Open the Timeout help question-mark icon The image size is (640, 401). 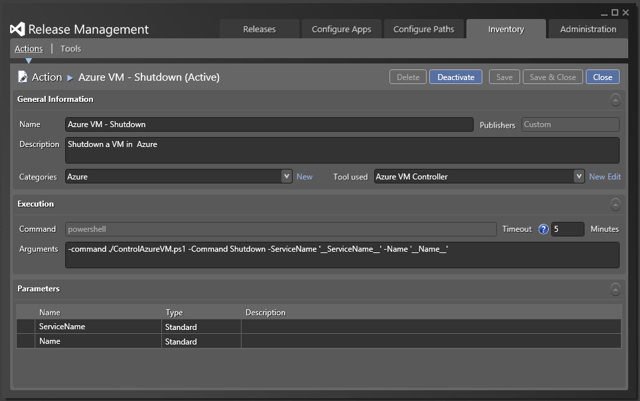(543, 229)
